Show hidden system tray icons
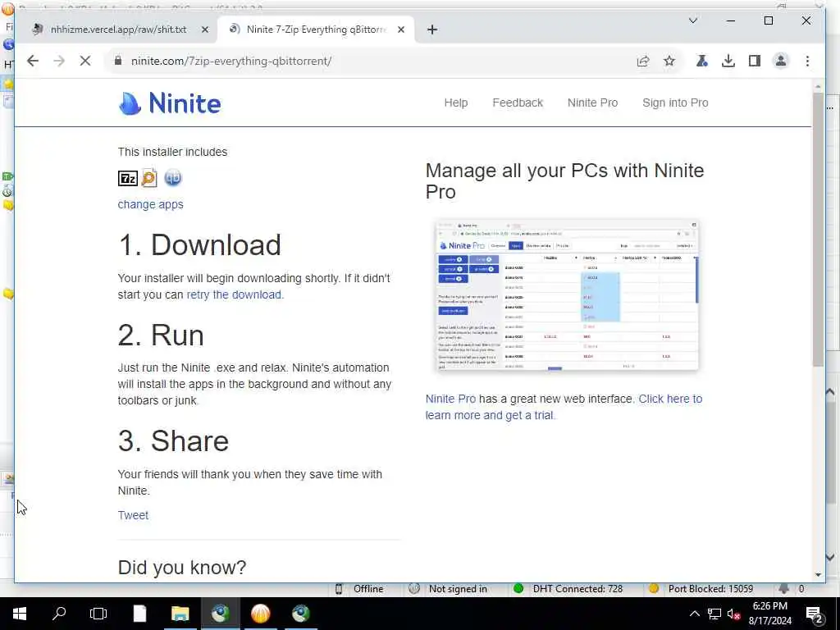 click(x=694, y=614)
